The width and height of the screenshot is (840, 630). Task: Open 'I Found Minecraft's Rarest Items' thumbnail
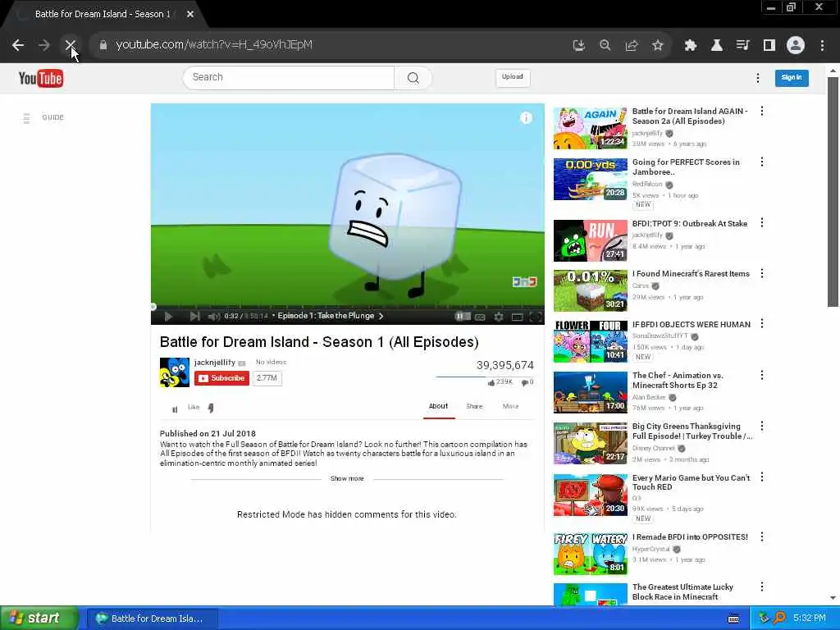tap(591, 291)
